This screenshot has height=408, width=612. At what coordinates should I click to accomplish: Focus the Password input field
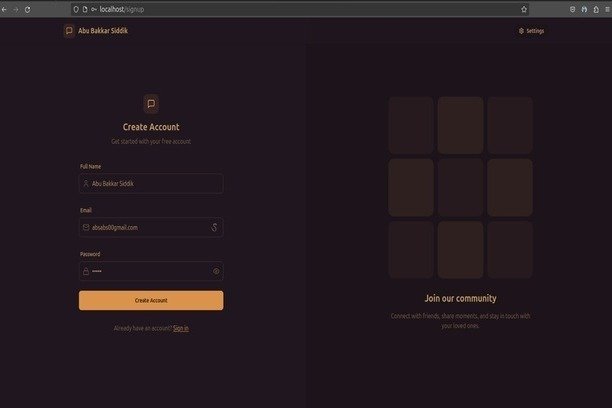point(151,271)
